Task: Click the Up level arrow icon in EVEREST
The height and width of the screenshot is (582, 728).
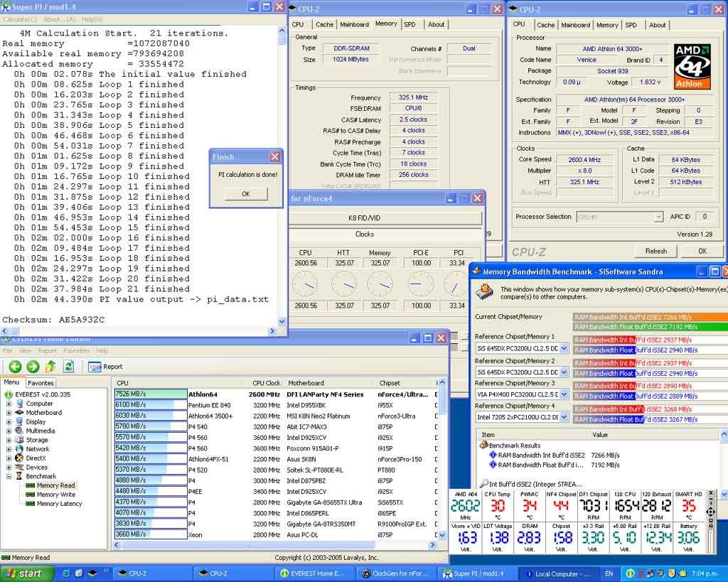Action: [x=50, y=367]
